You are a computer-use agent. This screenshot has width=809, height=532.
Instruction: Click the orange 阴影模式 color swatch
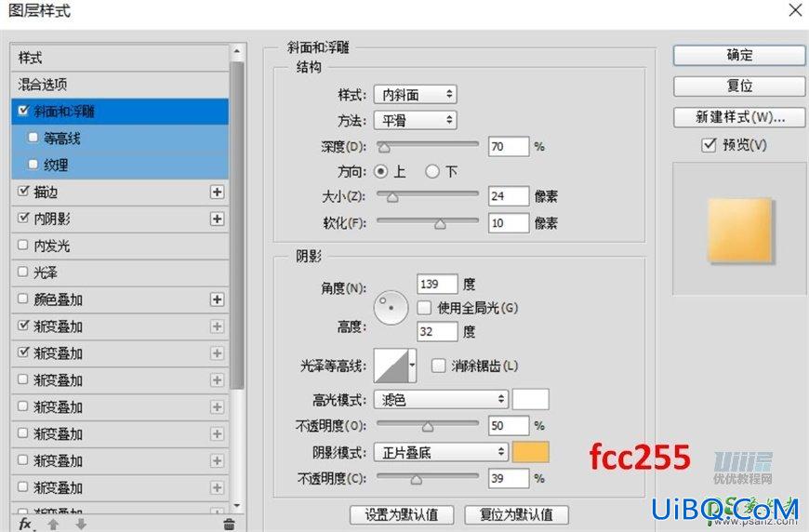[x=530, y=452]
